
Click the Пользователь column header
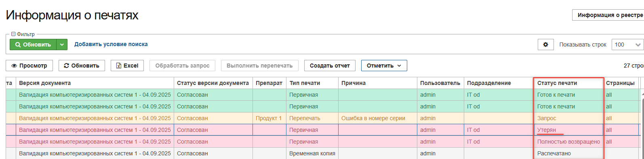[x=440, y=83]
